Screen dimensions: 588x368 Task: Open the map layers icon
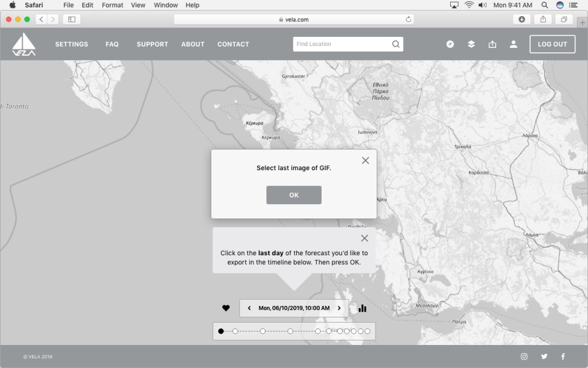click(x=471, y=44)
